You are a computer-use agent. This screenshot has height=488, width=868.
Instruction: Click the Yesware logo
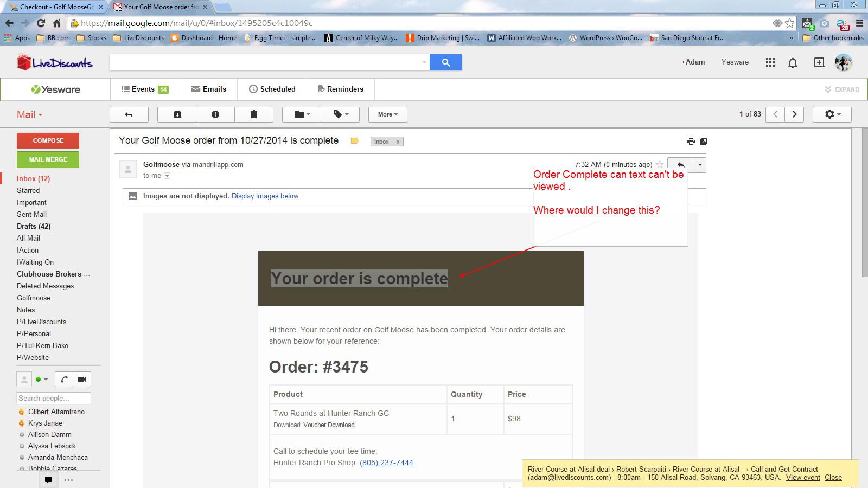[x=55, y=89]
